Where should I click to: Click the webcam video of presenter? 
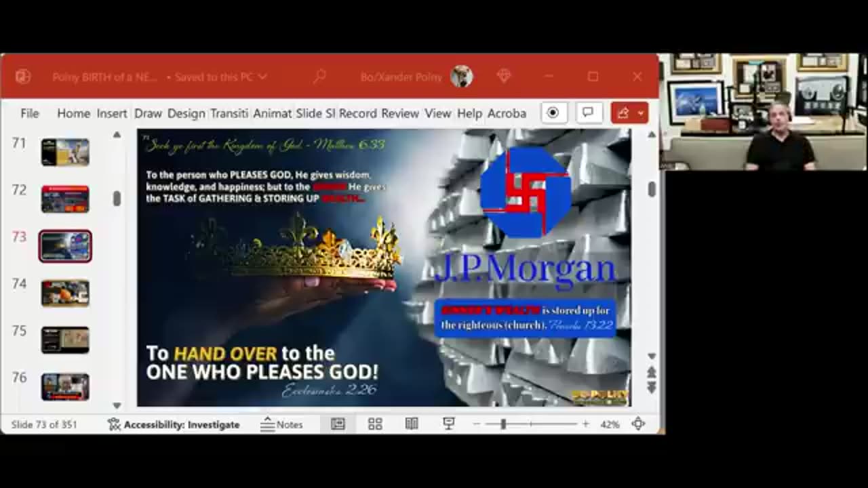762,112
